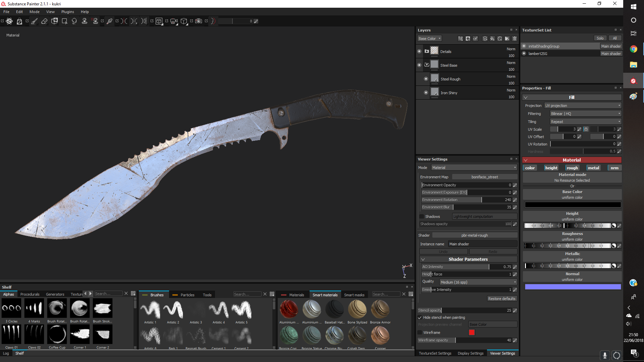Toggle visibility of Iron Shiny layer

coord(426,93)
